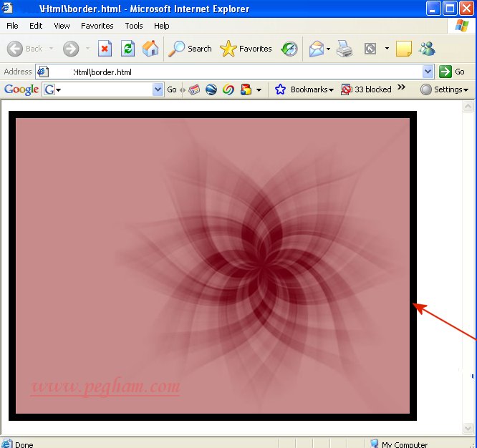This screenshot has height=448, width=477.
Task: Click the blue globe icon on Google toolbar
Action: tap(211, 89)
